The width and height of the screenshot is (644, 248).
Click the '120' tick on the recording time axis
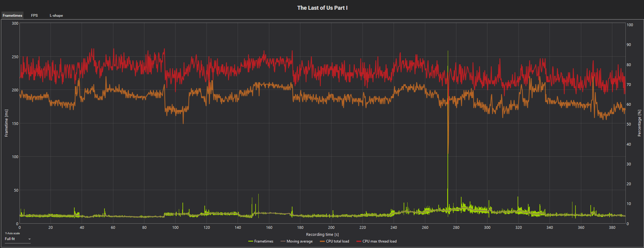(x=207, y=228)
